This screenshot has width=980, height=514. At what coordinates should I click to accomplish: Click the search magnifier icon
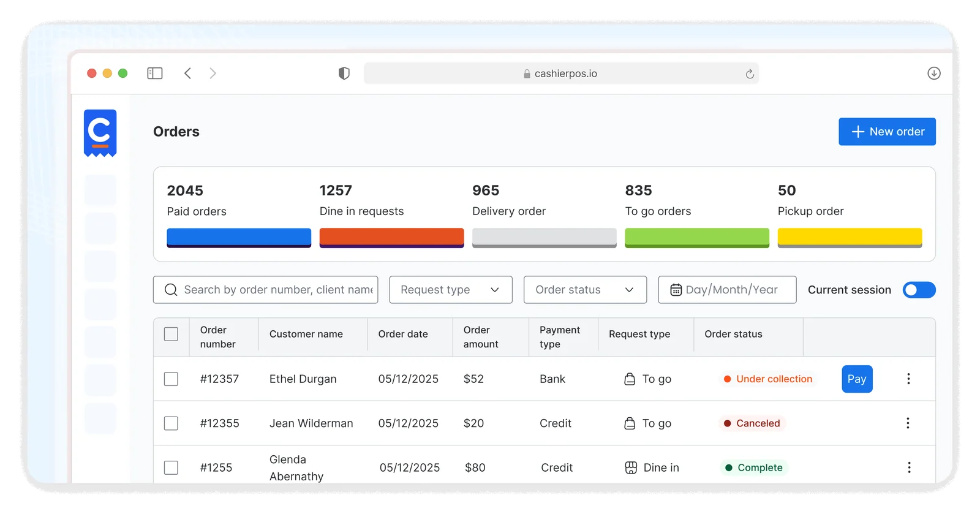(x=171, y=290)
